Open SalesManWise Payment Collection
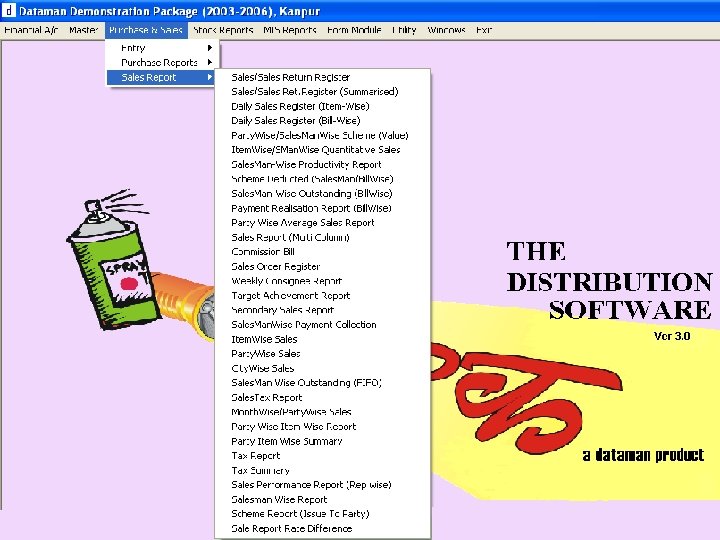 point(322,325)
